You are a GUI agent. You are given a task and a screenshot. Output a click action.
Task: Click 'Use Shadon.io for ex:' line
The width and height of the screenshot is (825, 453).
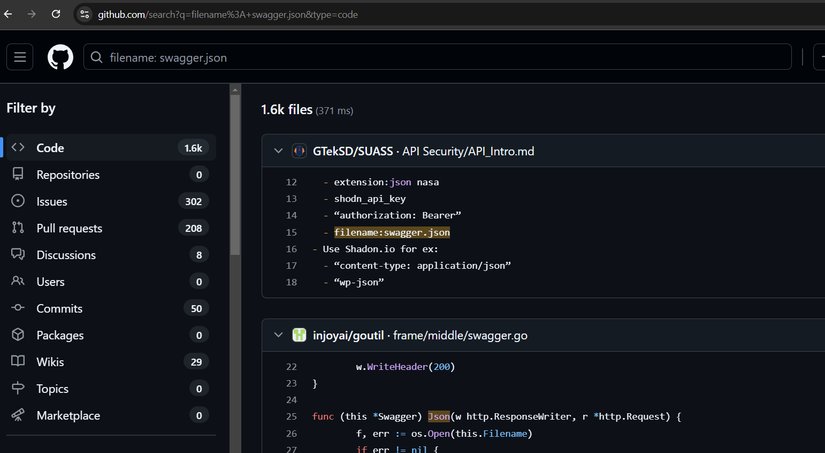pyautogui.click(x=380, y=249)
